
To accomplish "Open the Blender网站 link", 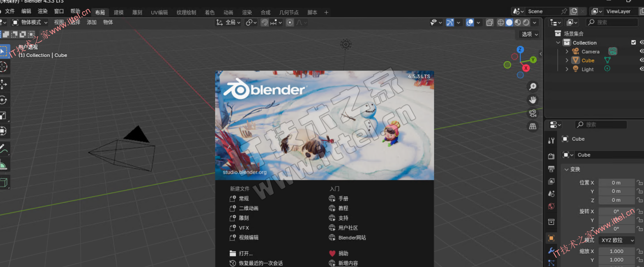I will tap(352, 238).
